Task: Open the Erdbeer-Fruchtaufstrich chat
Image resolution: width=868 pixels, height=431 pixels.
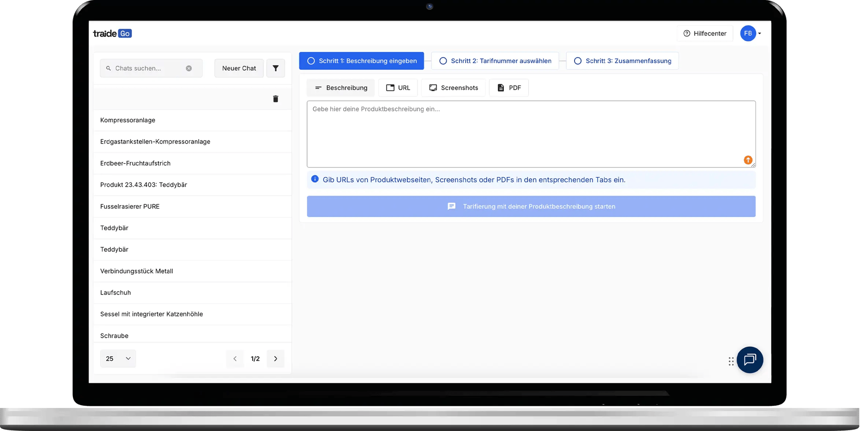Action: pyautogui.click(x=192, y=163)
